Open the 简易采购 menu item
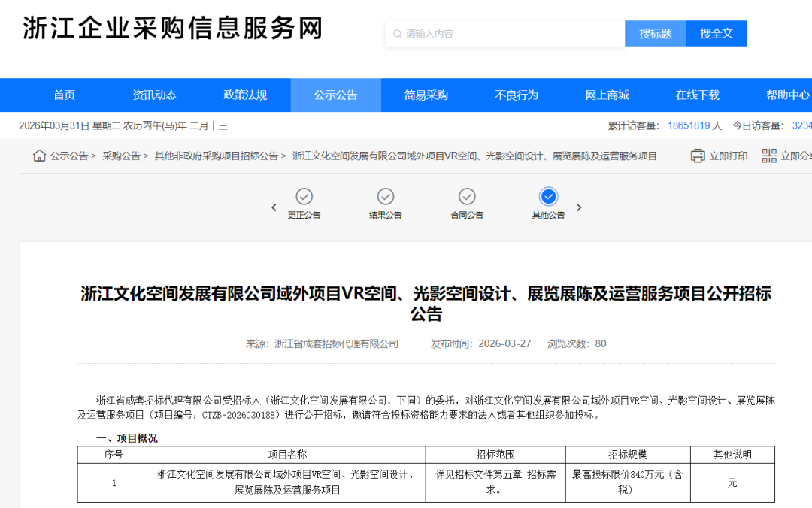 pos(426,95)
